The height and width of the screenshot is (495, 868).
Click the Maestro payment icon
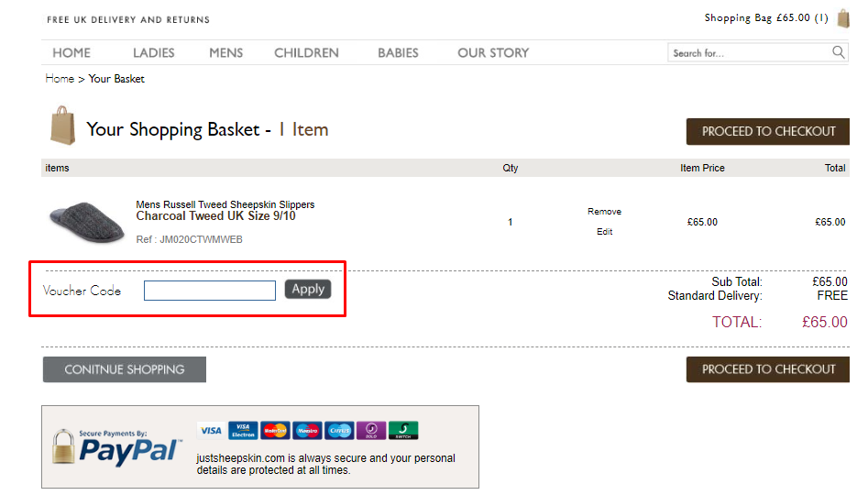307,430
